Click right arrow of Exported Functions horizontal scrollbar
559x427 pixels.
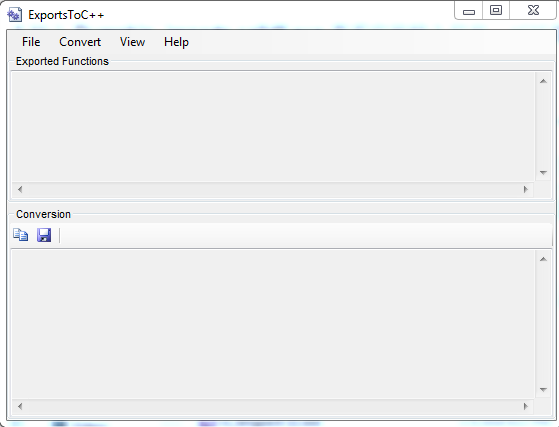pos(525,189)
